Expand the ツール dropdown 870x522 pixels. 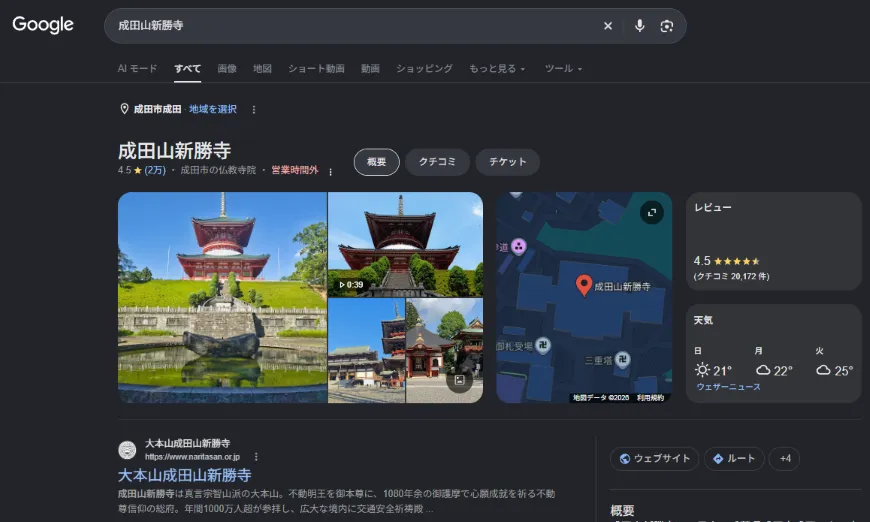(563, 68)
